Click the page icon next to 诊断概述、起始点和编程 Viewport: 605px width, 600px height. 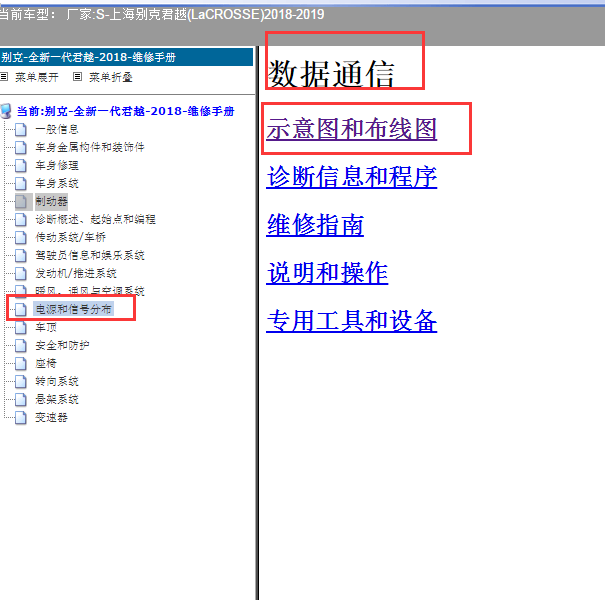(x=21, y=220)
